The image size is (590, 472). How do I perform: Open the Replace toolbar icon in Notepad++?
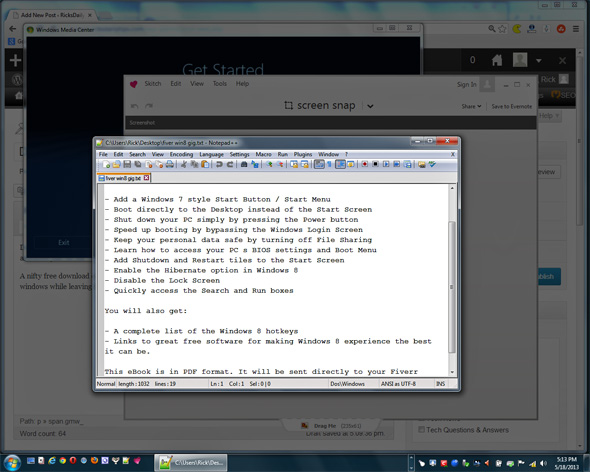(x=255, y=164)
